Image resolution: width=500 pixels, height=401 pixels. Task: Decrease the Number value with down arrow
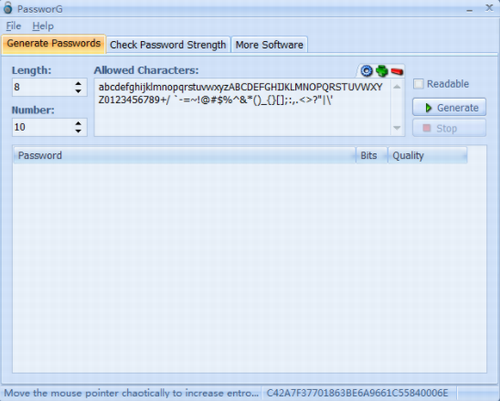pyautogui.click(x=78, y=131)
